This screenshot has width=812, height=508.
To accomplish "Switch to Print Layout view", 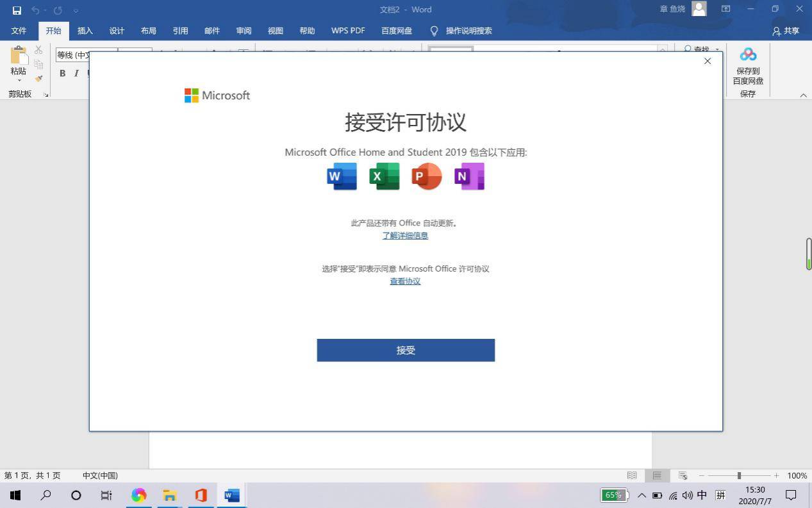I will coord(657,475).
